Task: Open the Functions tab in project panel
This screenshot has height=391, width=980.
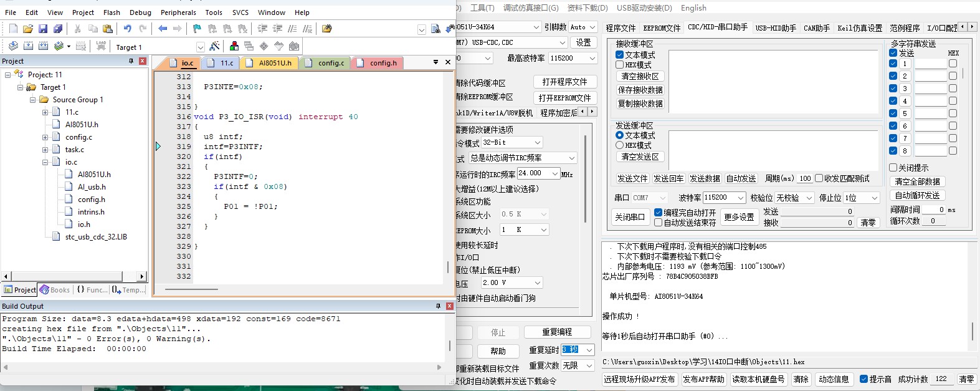Action: point(92,290)
